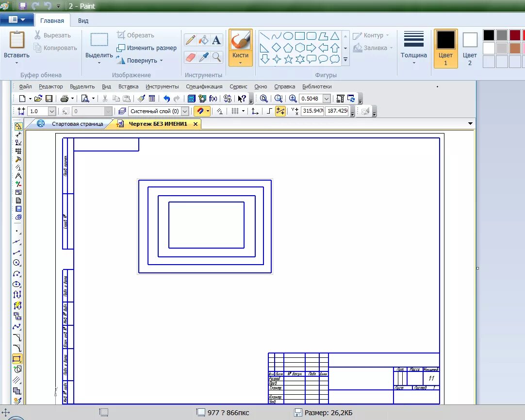Click the Zoom in magnifier icon

[x=293, y=99]
